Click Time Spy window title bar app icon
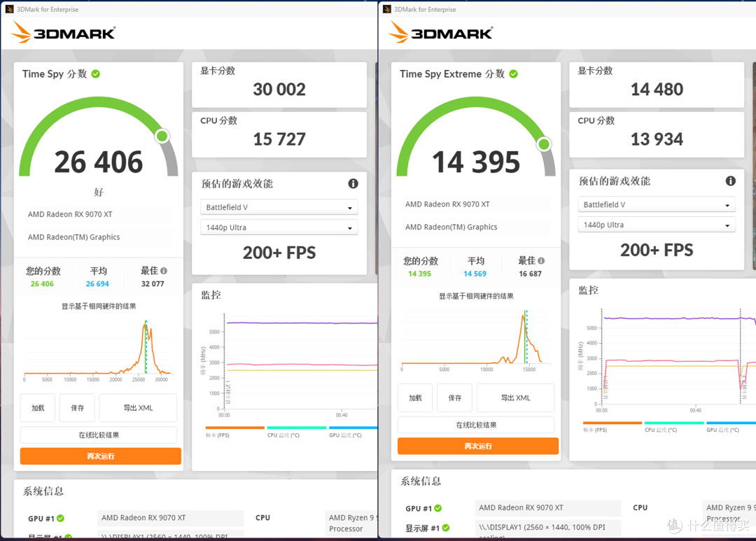 tap(9, 9)
